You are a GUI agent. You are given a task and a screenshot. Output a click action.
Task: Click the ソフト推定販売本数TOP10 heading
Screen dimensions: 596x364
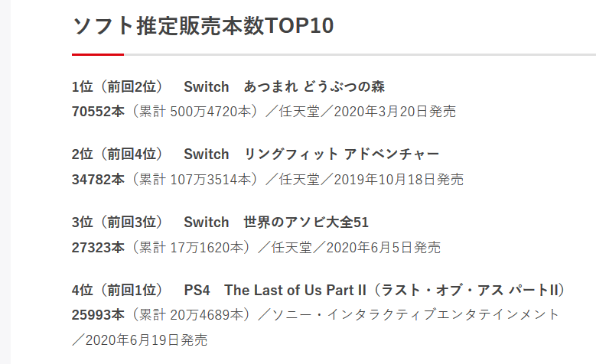[x=203, y=26]
